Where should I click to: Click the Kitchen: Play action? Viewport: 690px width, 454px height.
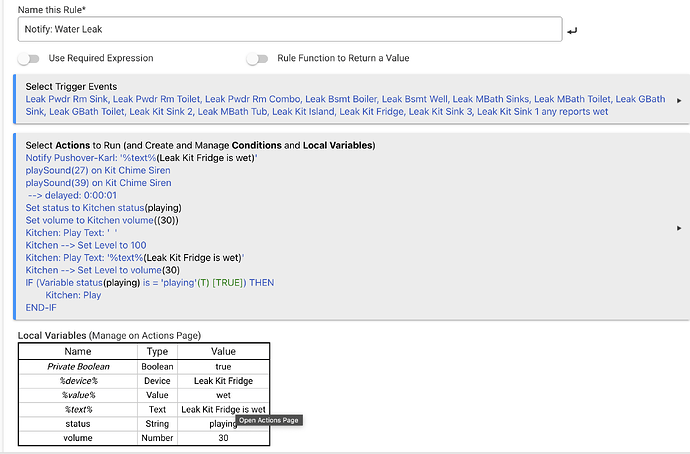[x=73, y=295]
